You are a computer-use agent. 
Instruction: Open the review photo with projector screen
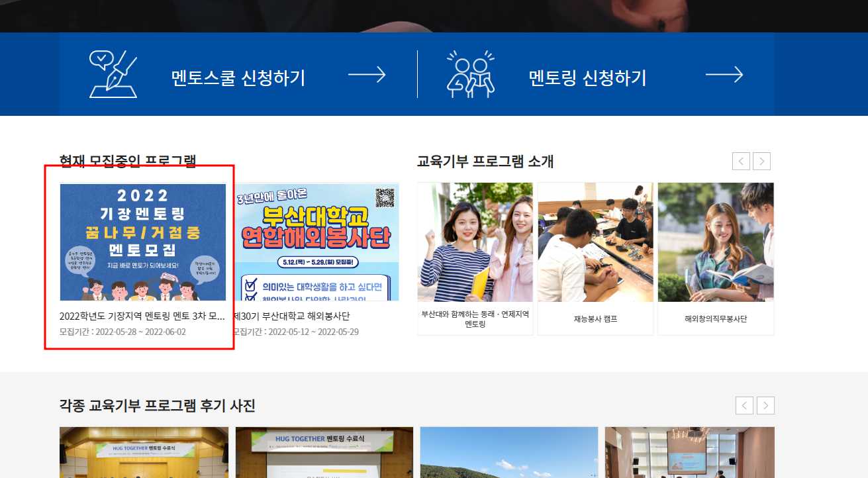pyautogui.click(x=689, y=452)
